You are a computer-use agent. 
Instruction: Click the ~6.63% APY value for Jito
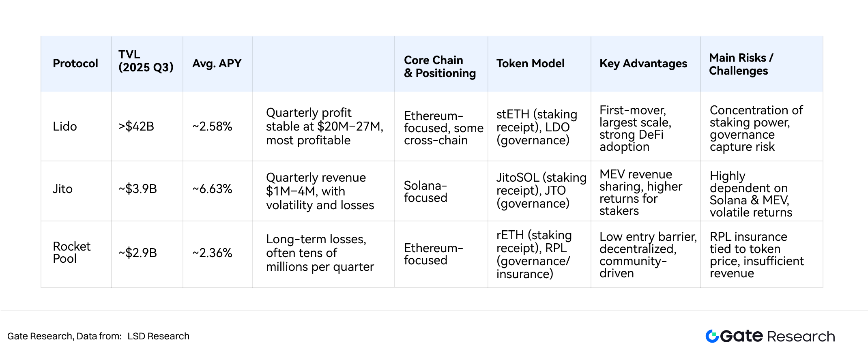click(x=212, y=189)
